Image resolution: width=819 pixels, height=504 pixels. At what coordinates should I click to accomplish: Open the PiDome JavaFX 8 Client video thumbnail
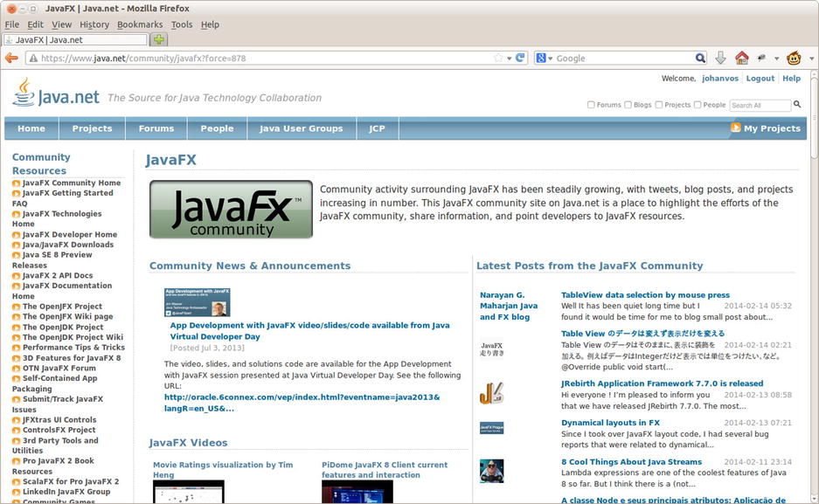pyautogui.click(x=357, y=492)
